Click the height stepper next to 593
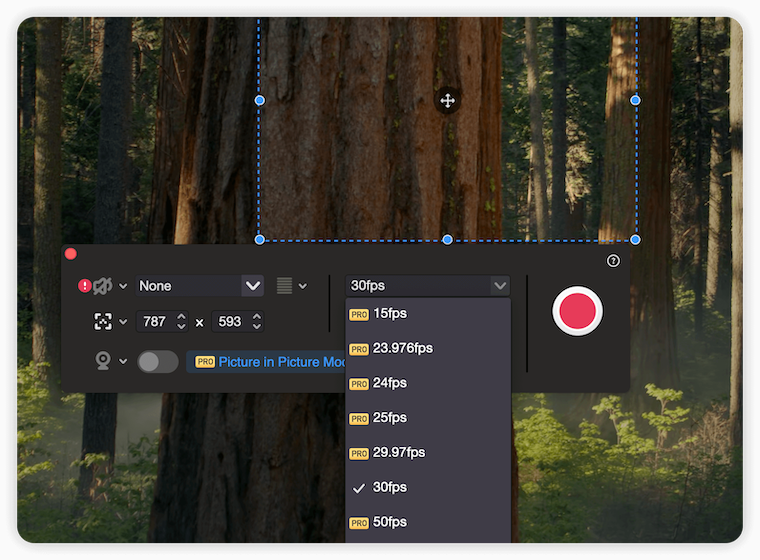 [257, 322]
